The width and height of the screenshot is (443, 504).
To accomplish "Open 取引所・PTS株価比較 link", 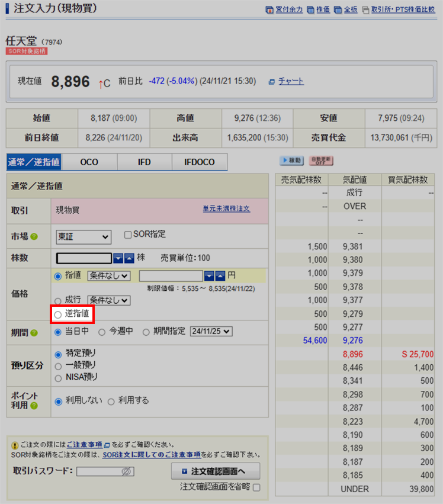I will (x=403, y=9).
